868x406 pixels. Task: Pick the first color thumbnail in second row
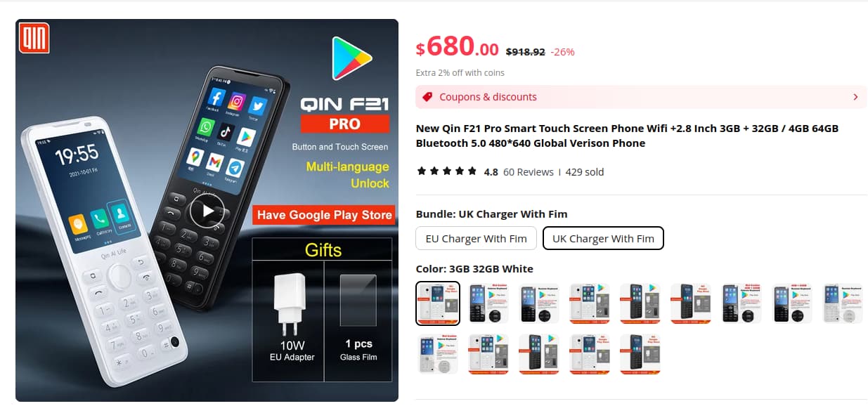click(438, 354)
